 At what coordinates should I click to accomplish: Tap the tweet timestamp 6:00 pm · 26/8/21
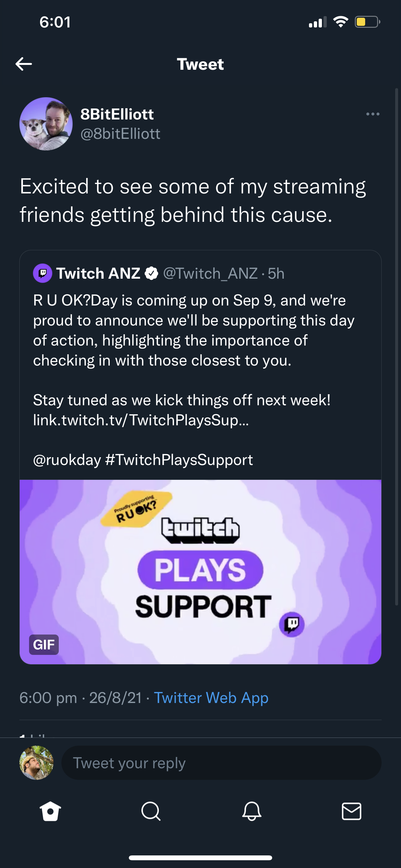click(x=80, y=697)
